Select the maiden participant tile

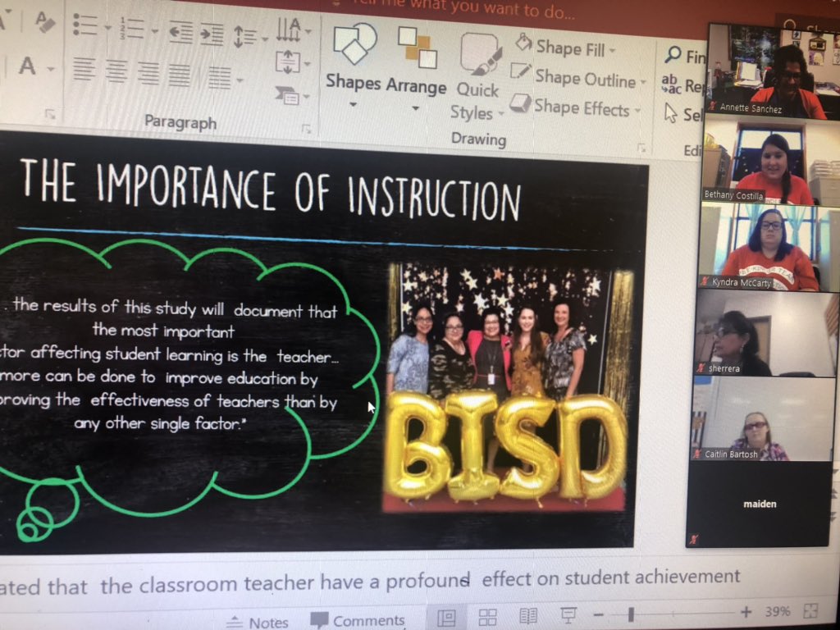759,504
